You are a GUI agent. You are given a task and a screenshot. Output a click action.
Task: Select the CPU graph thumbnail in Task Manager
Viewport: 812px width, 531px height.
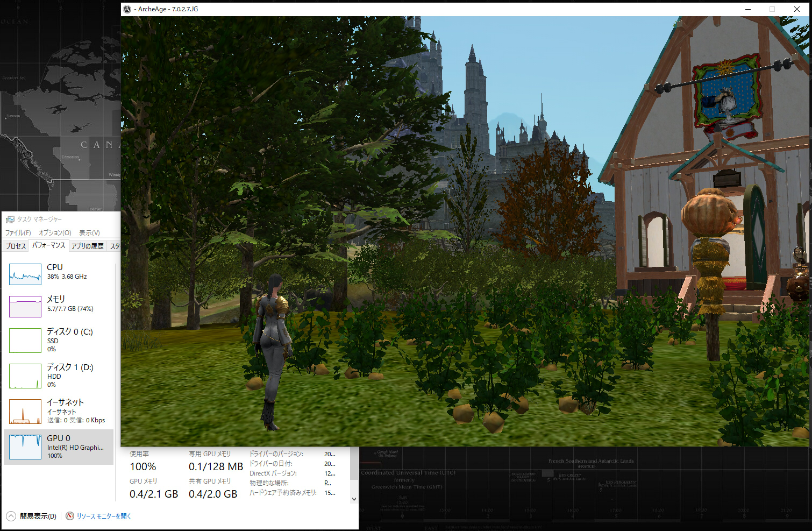[x=25, y=274]
